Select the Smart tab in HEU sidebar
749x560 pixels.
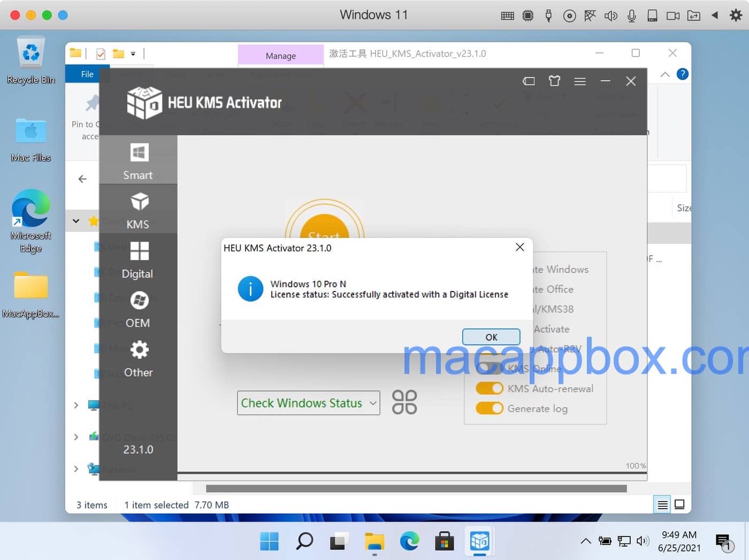(x=138, y=160)
